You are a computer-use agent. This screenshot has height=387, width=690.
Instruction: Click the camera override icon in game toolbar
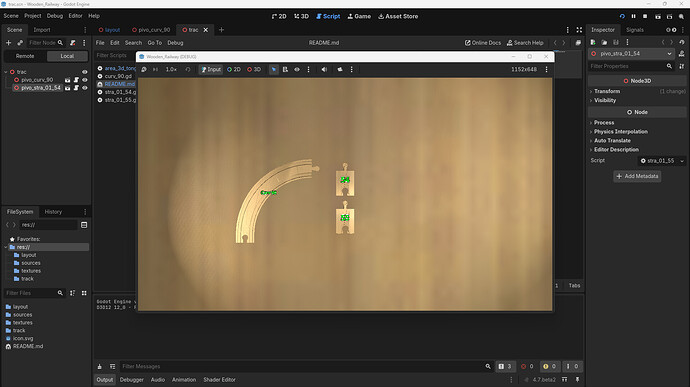[340, 70]
